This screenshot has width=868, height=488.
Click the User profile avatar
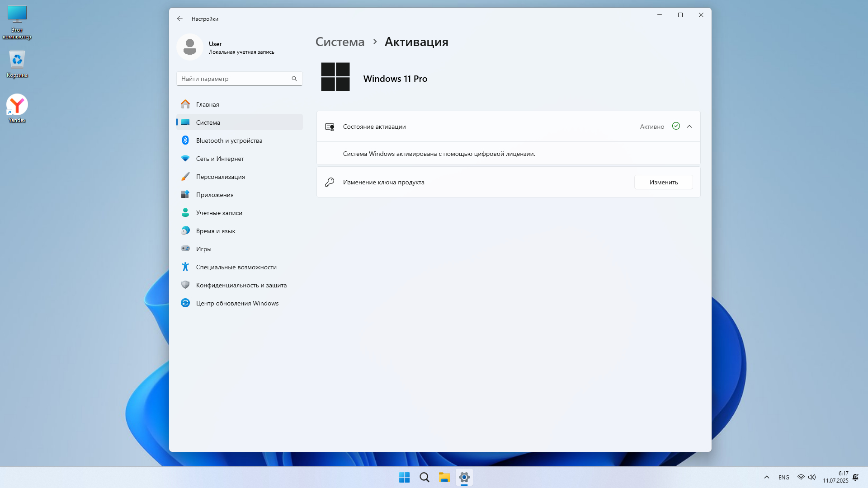[x=190, y=47]
